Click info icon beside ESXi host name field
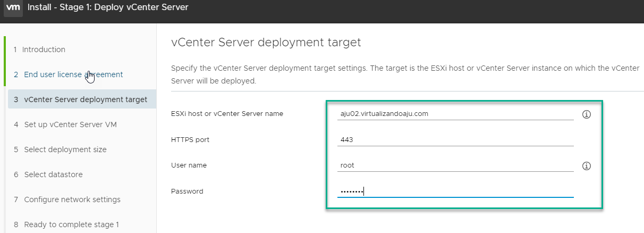 point(587,114)
